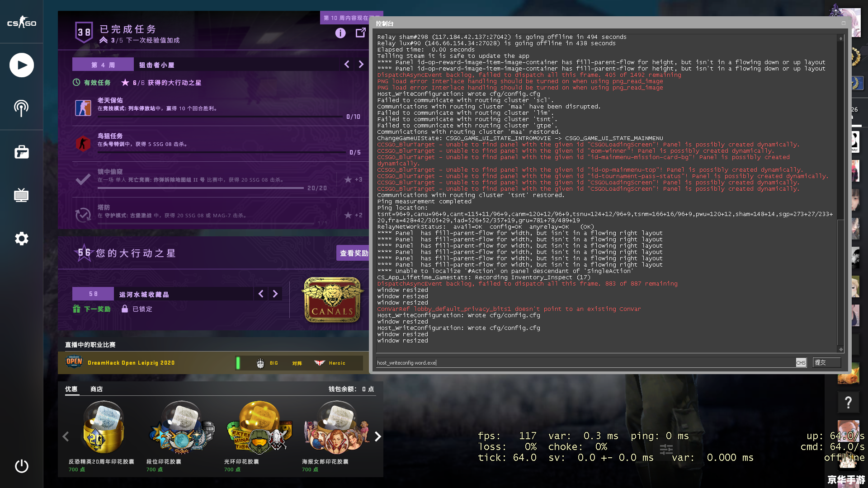This screenshot has height=488, width=868.
Task: Maximize the 控制台 console window
Action: [x=843, y=23]
